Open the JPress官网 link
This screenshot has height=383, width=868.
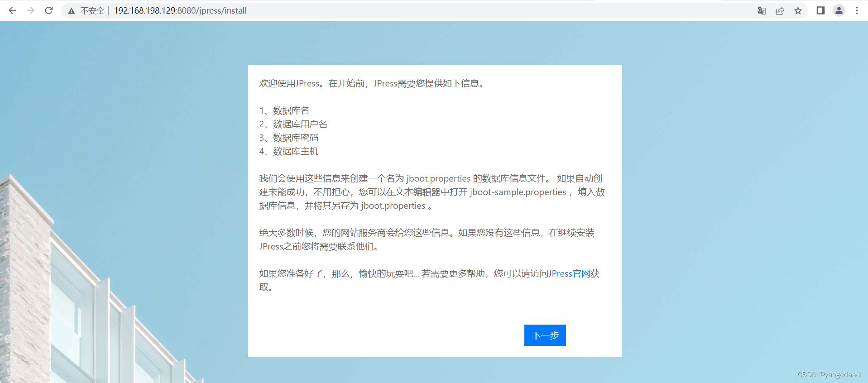pos(569,273)
